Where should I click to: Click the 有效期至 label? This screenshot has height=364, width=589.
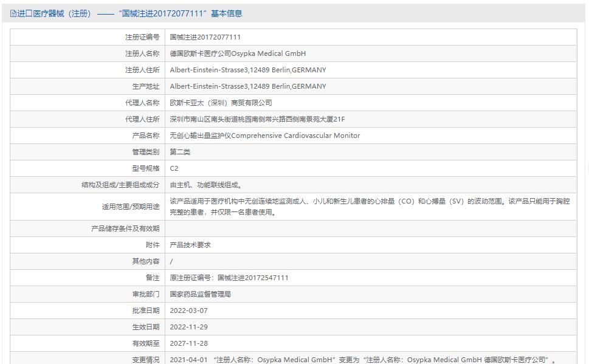145,343
